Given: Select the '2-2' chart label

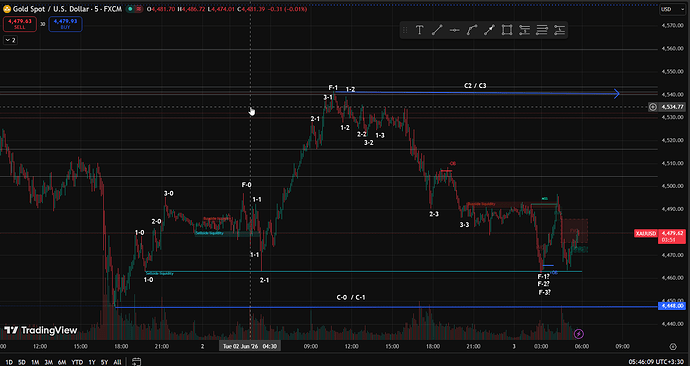Looking at the screenshot, I should [362, 134].
